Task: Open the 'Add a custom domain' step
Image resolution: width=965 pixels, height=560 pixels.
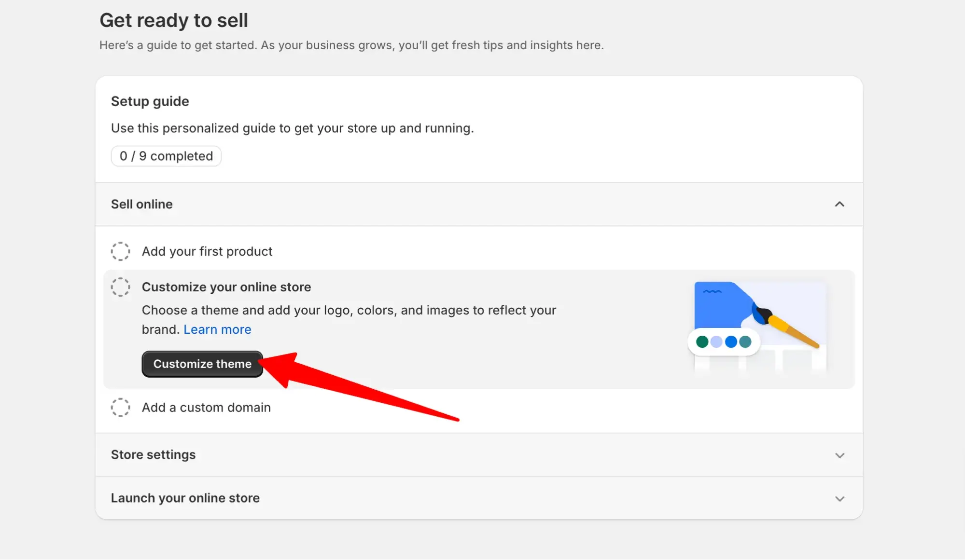Action: [206, 408]
